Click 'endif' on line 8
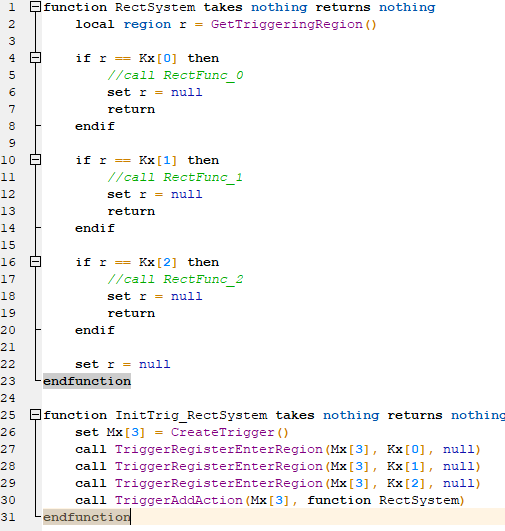The image size is (505, 531). coord(95,126)
